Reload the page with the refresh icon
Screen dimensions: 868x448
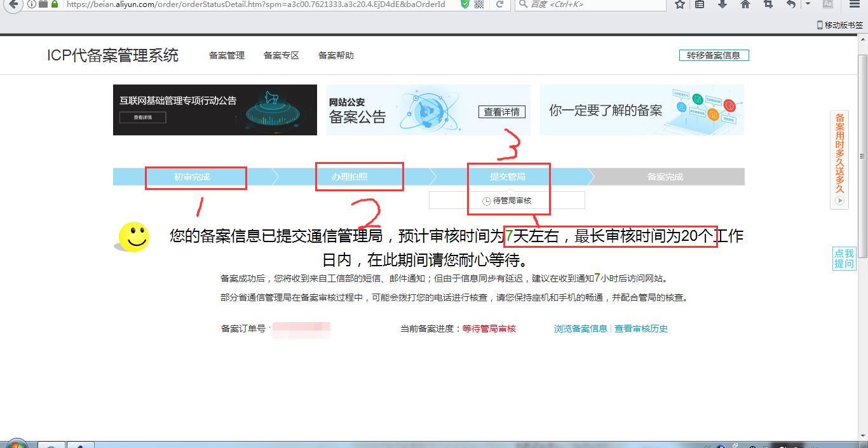(x=499, y=5)
